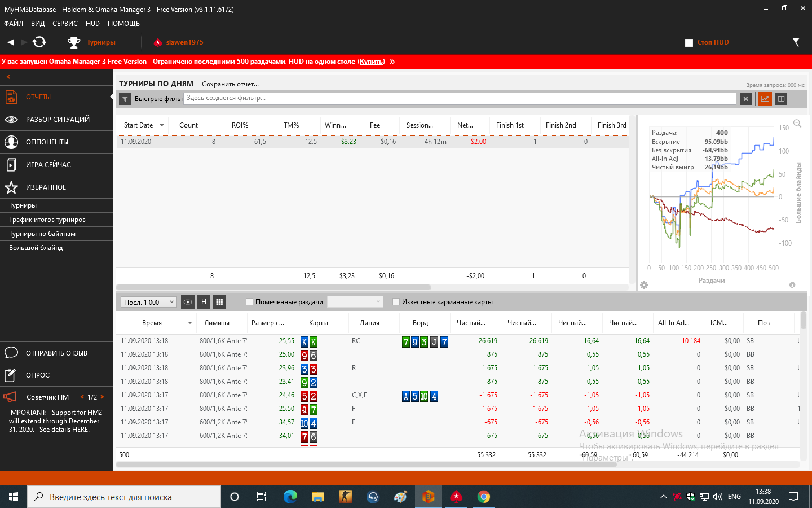Sort by Start Date column arrow
Viewport: 812px width, 508px height.
162,125
